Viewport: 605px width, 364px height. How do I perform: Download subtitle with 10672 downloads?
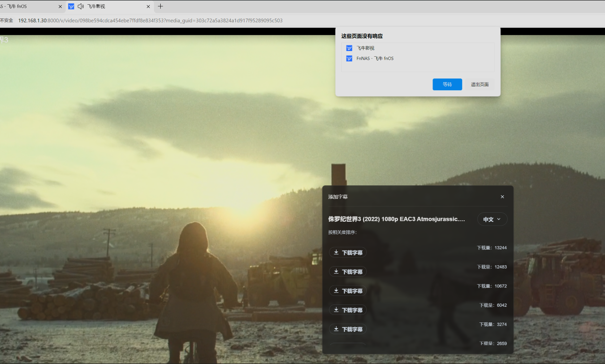pos(348,291)
